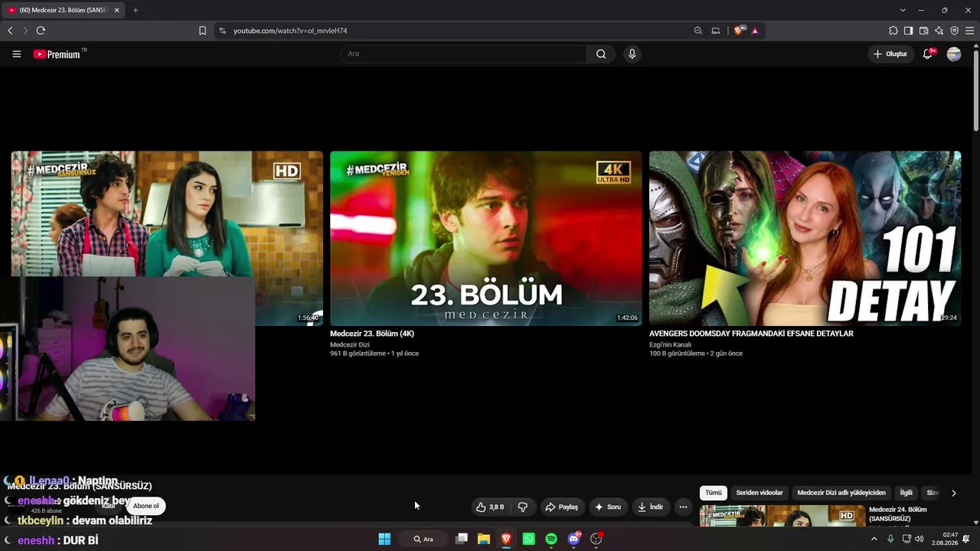980x551 pixels.
Task: Open the Brave main menu icon
Action: pos(970,31)
